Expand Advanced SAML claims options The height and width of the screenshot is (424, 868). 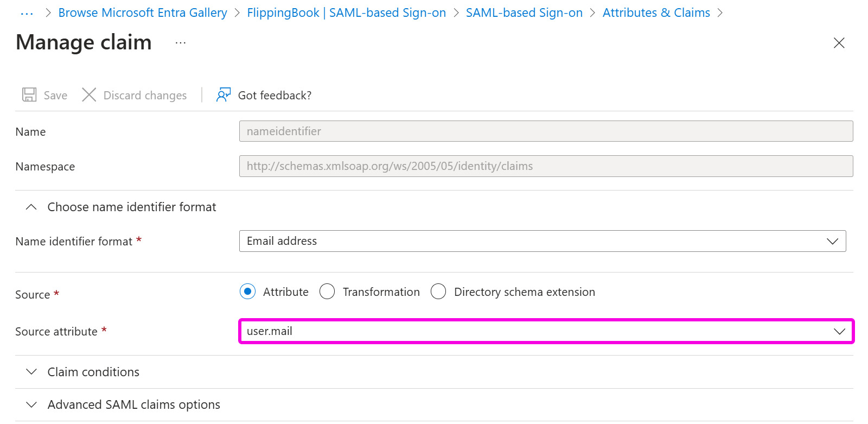(x=31, y=404)
